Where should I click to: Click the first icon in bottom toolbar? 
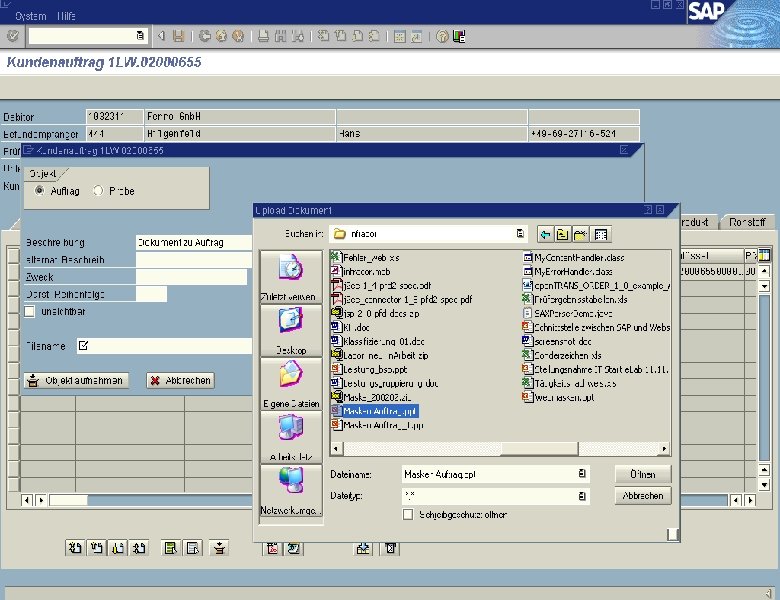pos(75,548)
